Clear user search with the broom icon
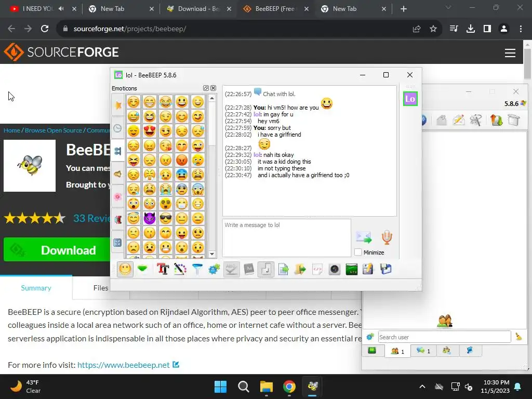 coord(518,337)
